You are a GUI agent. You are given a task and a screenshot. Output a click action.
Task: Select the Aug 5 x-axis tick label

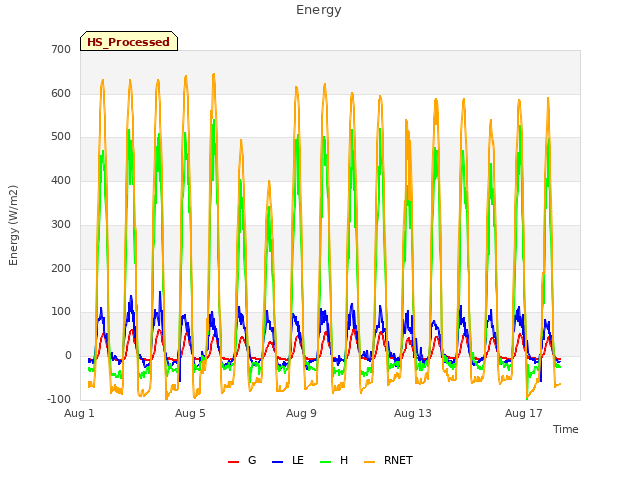(x=190, y=413)
